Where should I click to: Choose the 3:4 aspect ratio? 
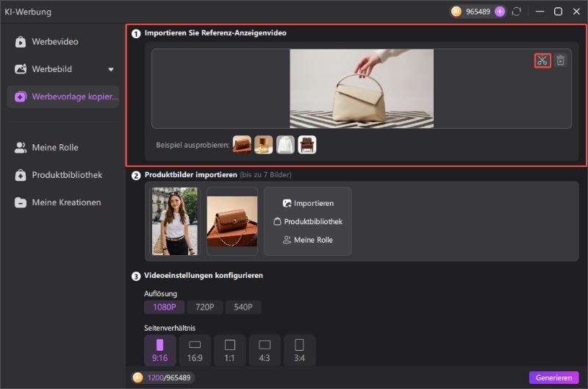tap(299, 350)
